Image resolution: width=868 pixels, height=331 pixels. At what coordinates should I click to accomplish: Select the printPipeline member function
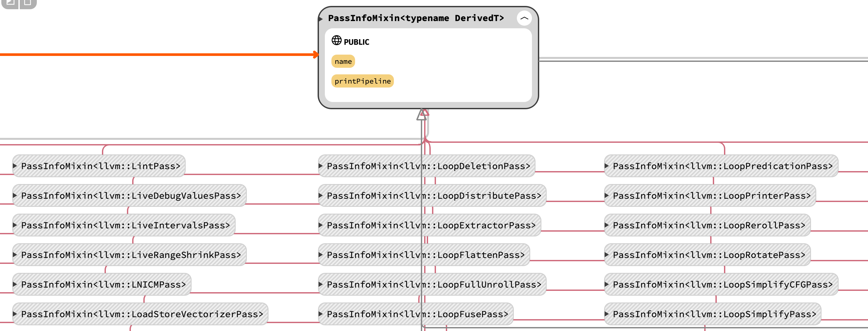362,81
